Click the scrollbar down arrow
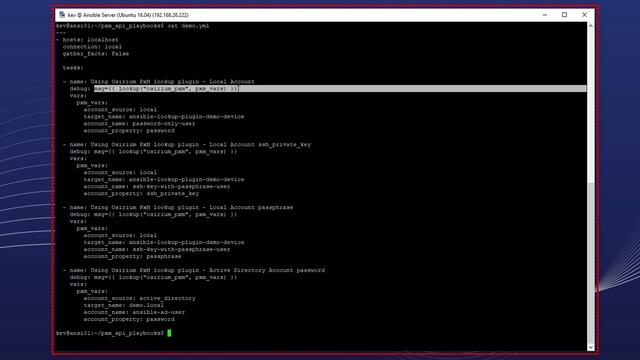The width and height of the screenshot is (640, 360). 591,347
